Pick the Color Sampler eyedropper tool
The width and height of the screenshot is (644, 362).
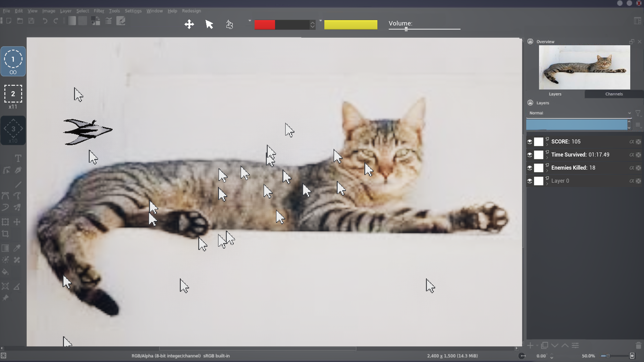pos(17,248)
